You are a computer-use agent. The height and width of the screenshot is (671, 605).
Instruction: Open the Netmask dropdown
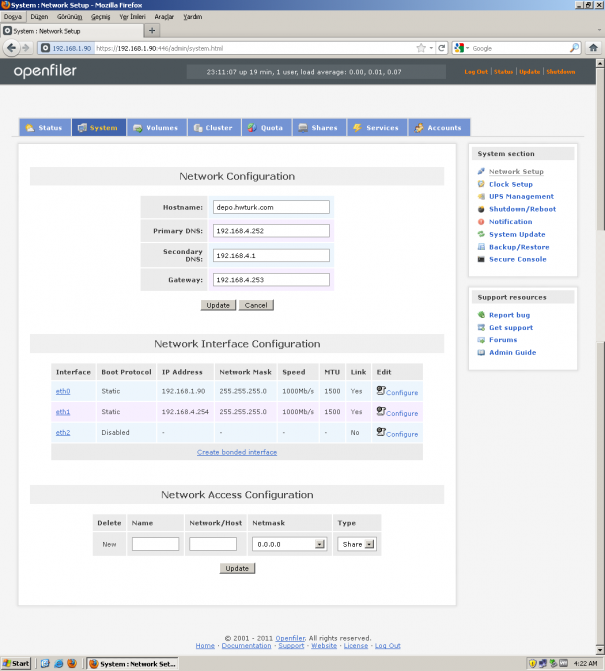320,544
